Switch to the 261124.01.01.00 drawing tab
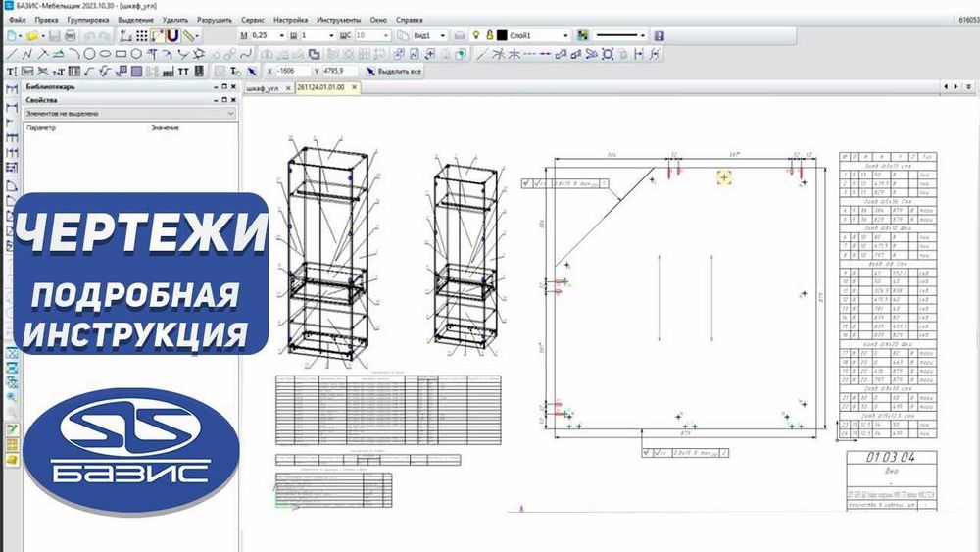The image size is (980, 552). 320,87
